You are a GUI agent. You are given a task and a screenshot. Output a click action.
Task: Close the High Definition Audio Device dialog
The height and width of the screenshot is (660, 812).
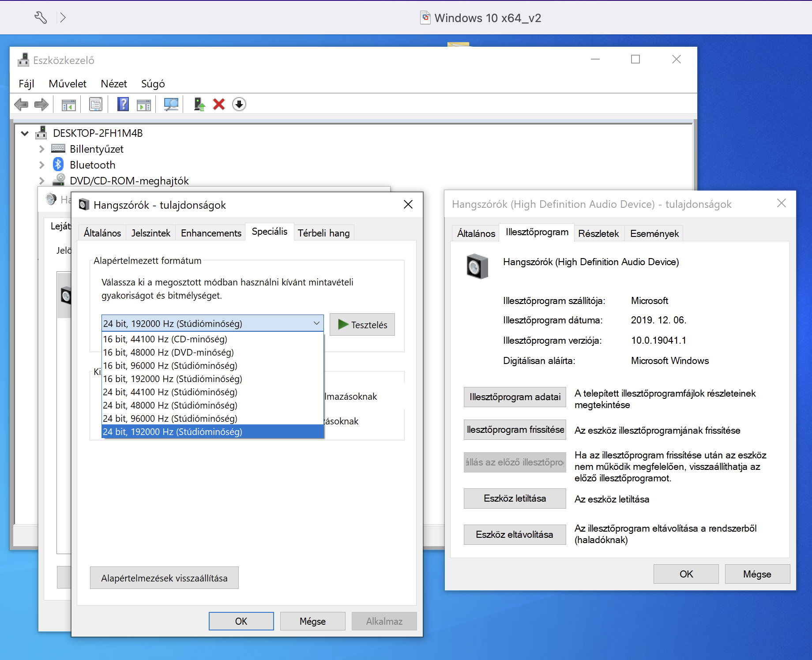[x=782, y=203]
